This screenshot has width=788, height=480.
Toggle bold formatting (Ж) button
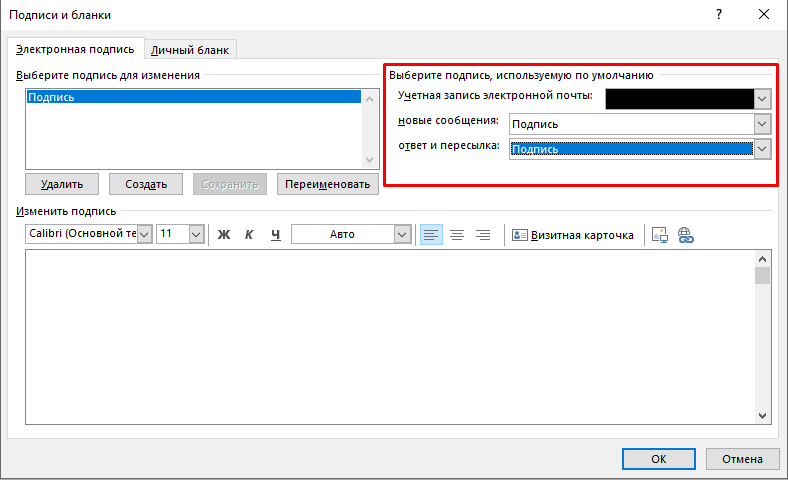click(x=224, y=235)
